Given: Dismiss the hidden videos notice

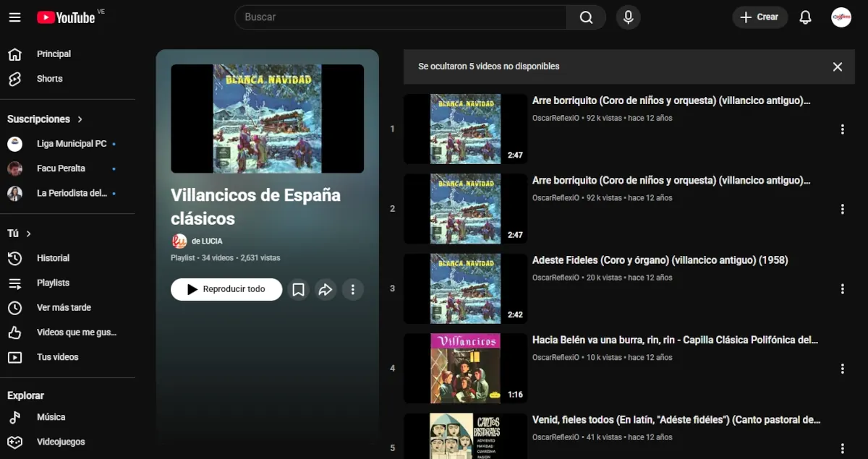Looking at the screenshot, I should coord(837,67).
